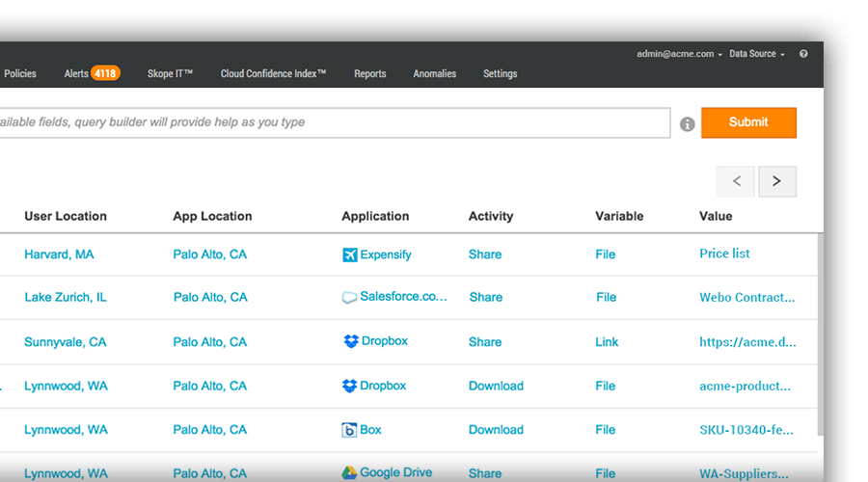Image resolution: width=868 pixels, height=482 pixels.
Task: Click the Dropbox icon in the Sunnyvale row
Action: pos(350,341)
